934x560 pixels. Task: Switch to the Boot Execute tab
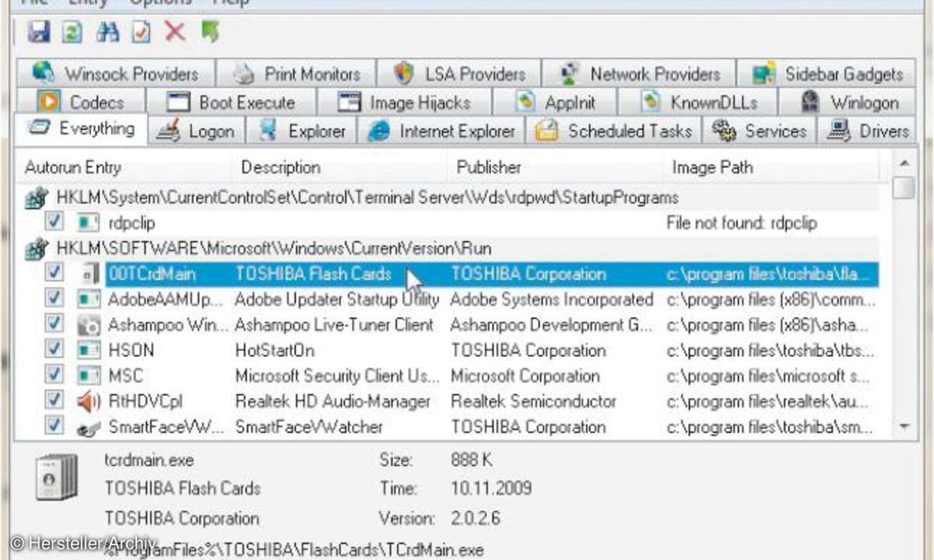[231, 102]
